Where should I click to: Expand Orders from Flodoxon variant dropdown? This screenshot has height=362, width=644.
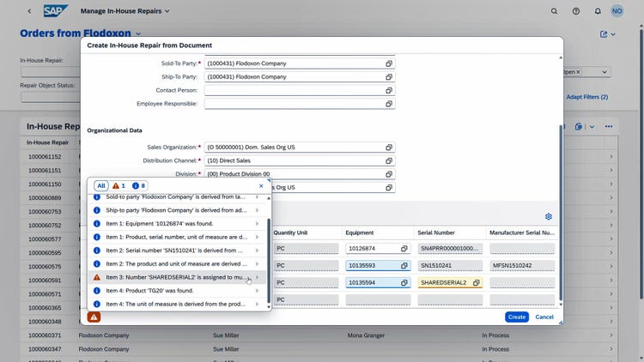138,33
